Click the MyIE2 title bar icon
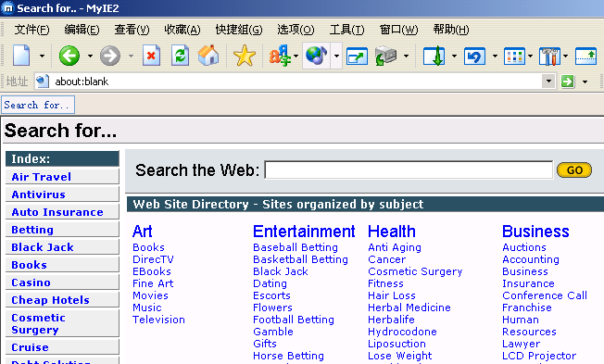This screenshot has width=604, height=364. (x=8, y=8)
